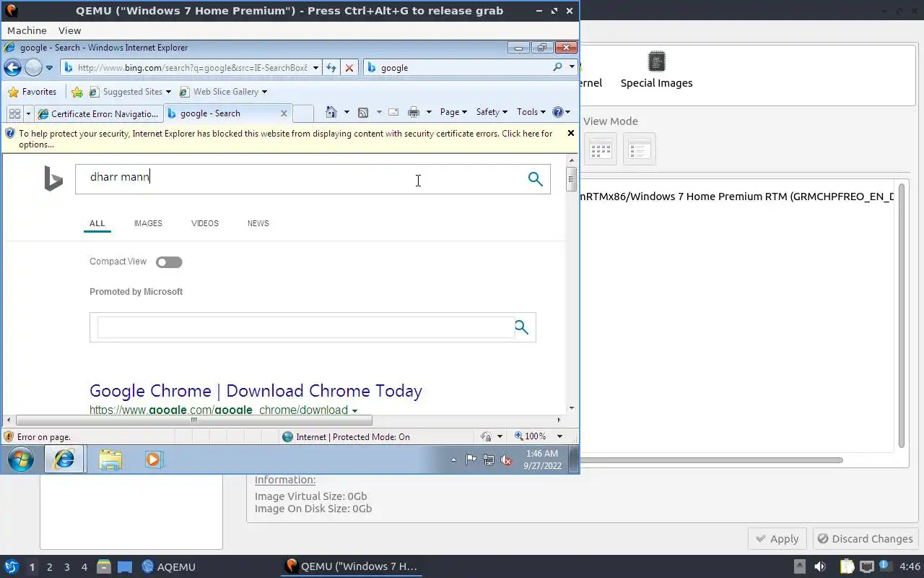Open the recent pages dropdown arrow

49,68
